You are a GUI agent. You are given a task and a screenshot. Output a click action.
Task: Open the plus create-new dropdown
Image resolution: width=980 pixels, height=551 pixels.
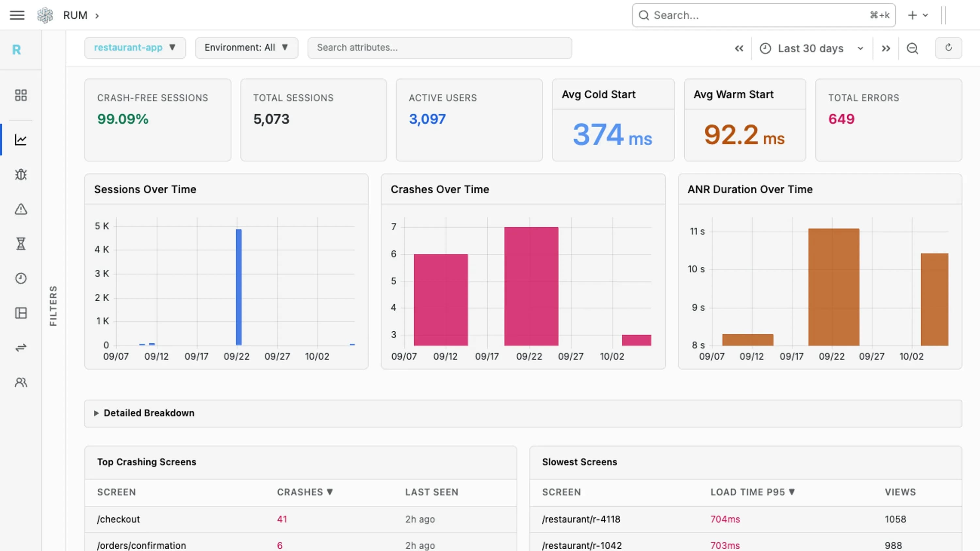click(918, 15)
